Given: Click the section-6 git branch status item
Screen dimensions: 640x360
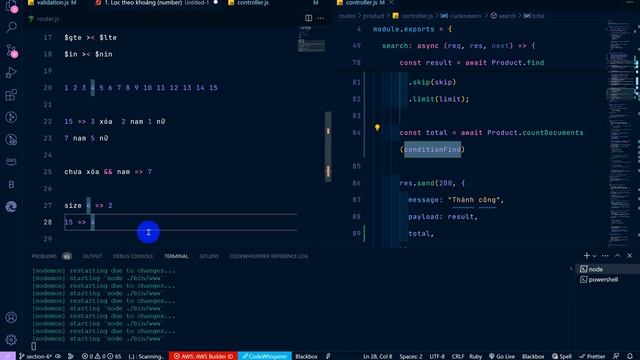Looking at the screenshot, I should (36, 356).
